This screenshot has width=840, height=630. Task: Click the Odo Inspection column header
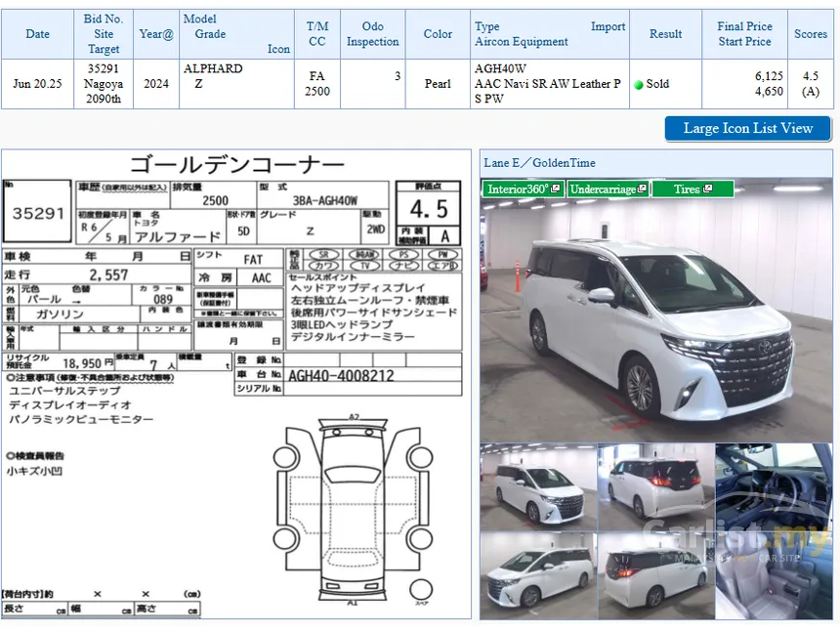(x=373, y=34)
